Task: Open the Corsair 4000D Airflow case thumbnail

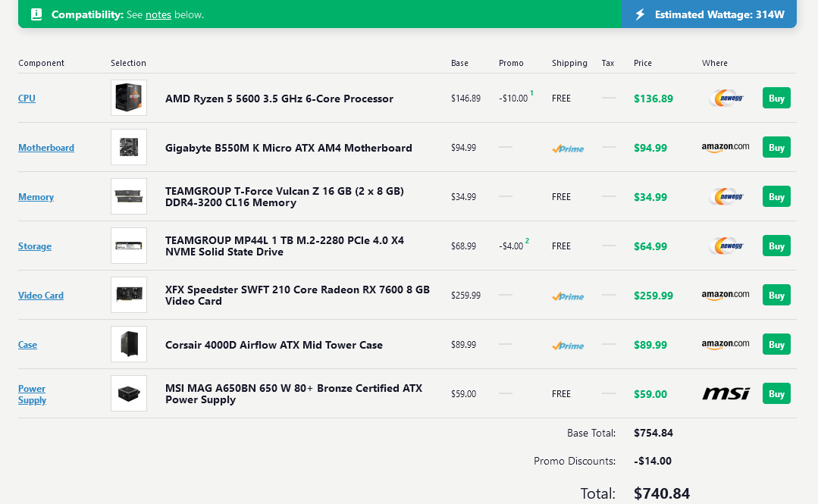Action: pos(129,344)
